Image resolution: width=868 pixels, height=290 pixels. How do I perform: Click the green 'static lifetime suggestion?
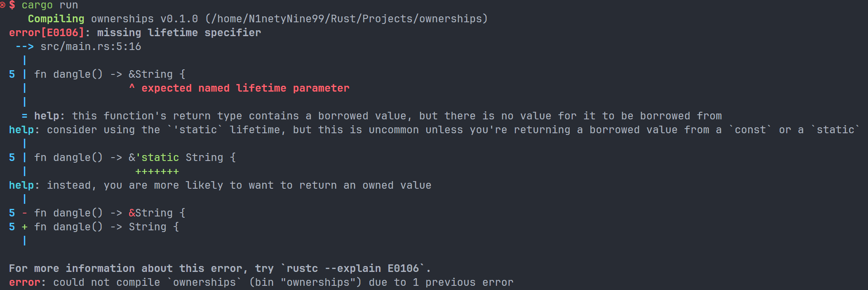point(157,158)
